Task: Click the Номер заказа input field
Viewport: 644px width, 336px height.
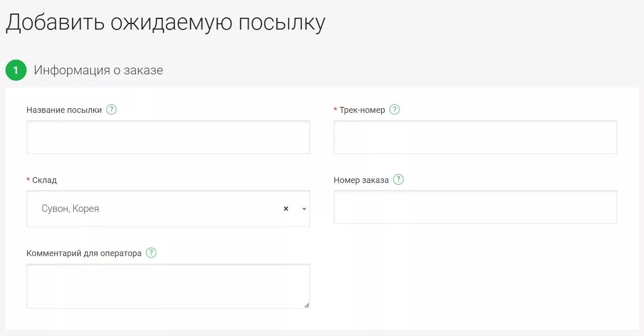Action: [476, 207]
